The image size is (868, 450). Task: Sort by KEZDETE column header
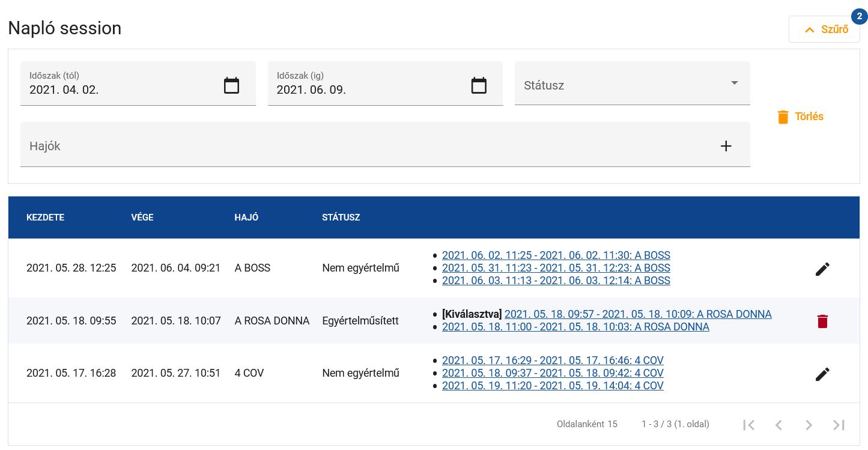point(45,217)
